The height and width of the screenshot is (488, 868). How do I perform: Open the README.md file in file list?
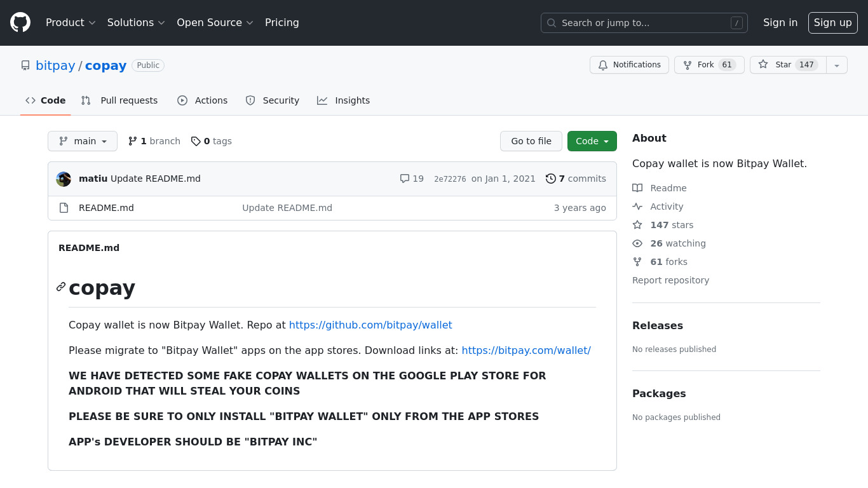106,208
